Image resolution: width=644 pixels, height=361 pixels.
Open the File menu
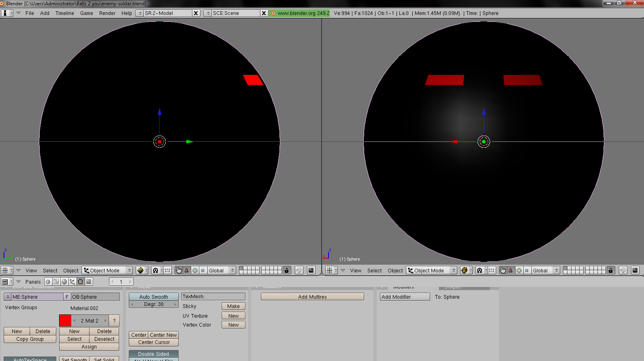(x=30, y=13)
